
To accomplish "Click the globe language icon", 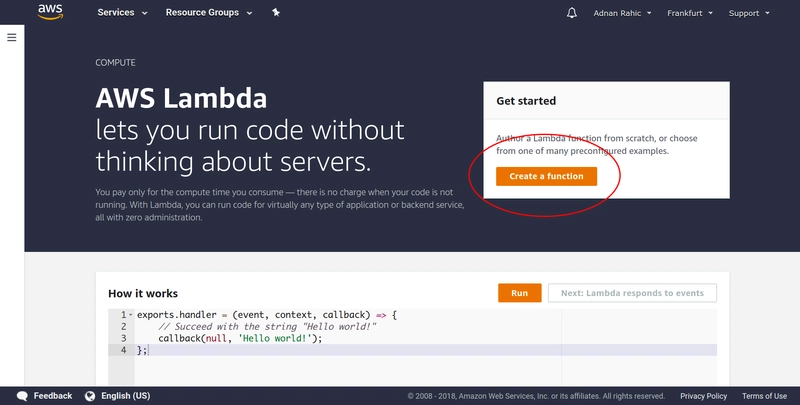I will tap(90, 396).
